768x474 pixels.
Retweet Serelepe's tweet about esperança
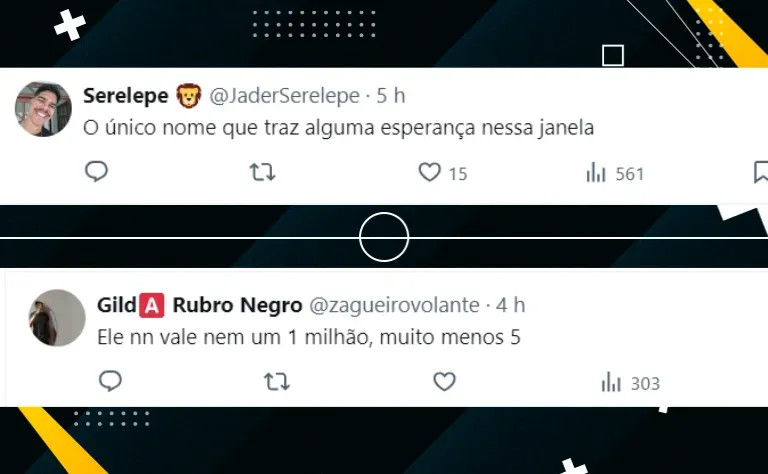(263, 172)
